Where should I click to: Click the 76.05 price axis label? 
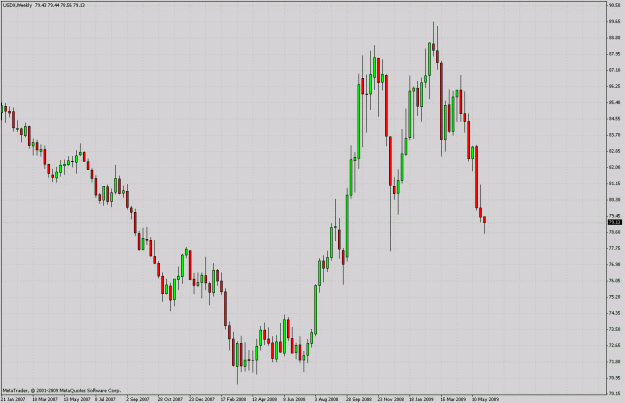(x=614, y=281)
